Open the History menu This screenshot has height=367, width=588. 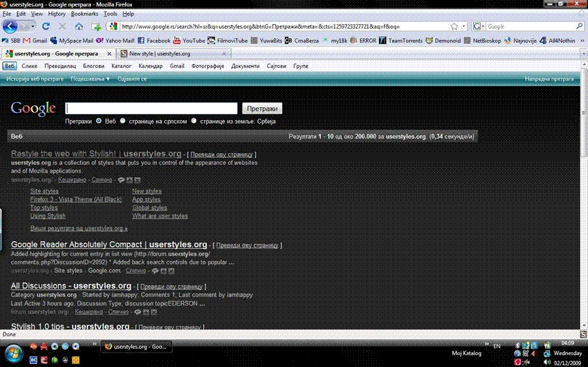pos(57,14)
